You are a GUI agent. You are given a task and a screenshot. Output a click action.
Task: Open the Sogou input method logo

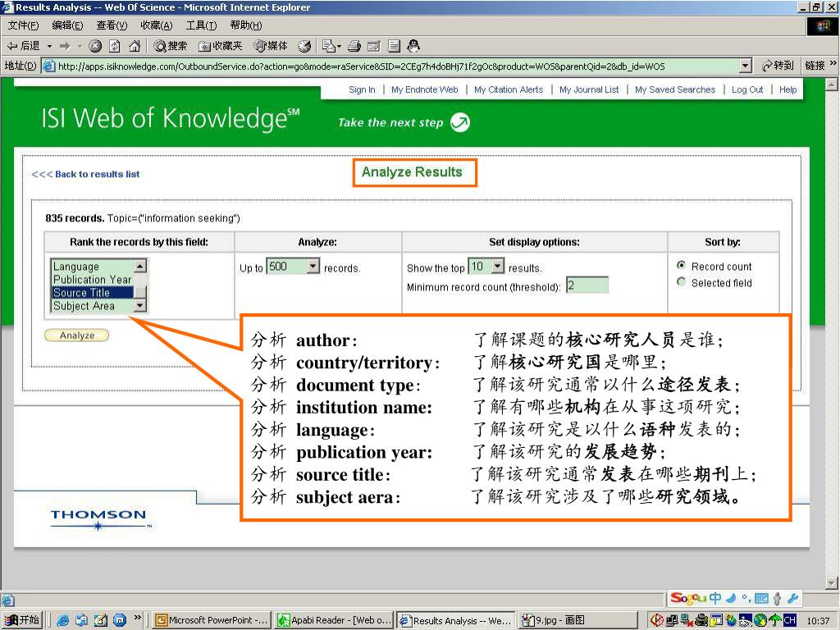pyautogui.click(x=689, y=598)
